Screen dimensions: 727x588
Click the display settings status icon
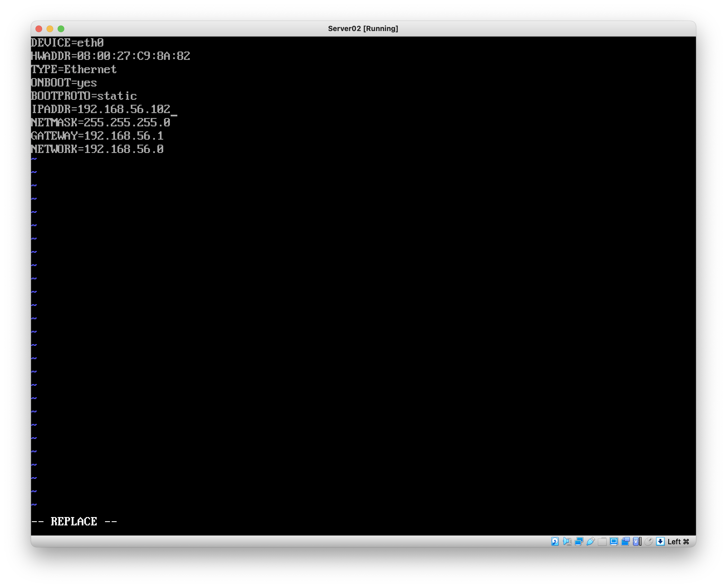click(614, 541)
